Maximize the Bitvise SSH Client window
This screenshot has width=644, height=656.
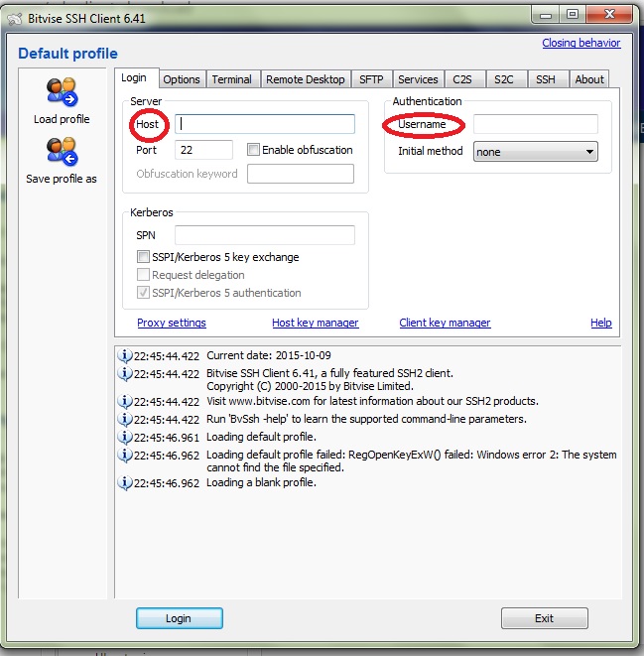point(573,16)
